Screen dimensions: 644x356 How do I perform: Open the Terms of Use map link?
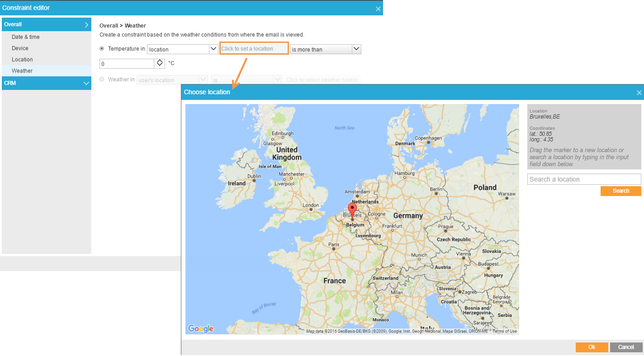[504, 331]
